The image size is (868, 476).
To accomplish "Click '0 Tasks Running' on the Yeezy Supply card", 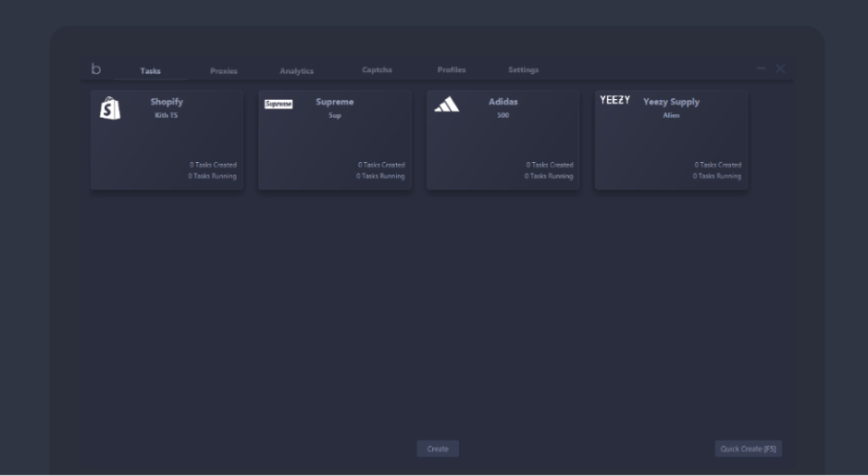I will click(x=716, y=176).
